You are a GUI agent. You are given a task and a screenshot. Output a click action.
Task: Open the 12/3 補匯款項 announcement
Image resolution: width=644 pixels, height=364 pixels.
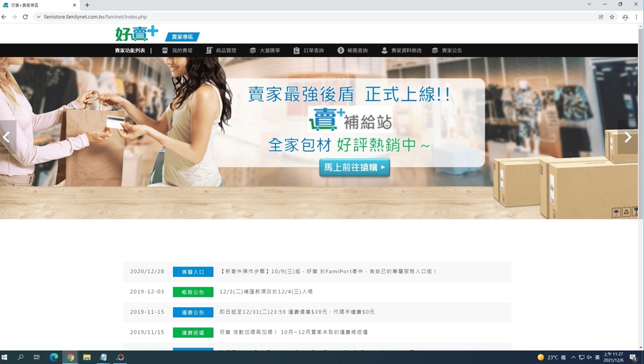coord(266,292)
